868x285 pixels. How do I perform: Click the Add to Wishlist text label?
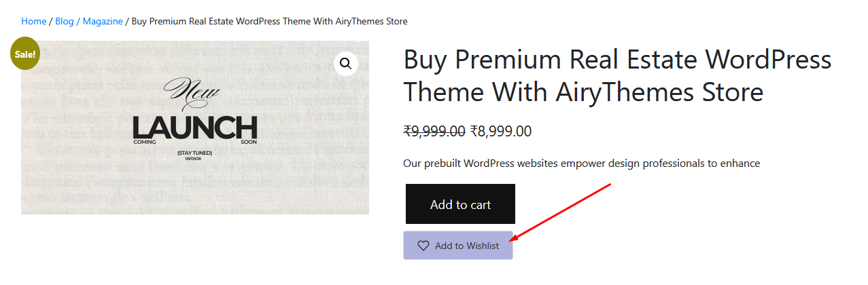tap(467, 246)
